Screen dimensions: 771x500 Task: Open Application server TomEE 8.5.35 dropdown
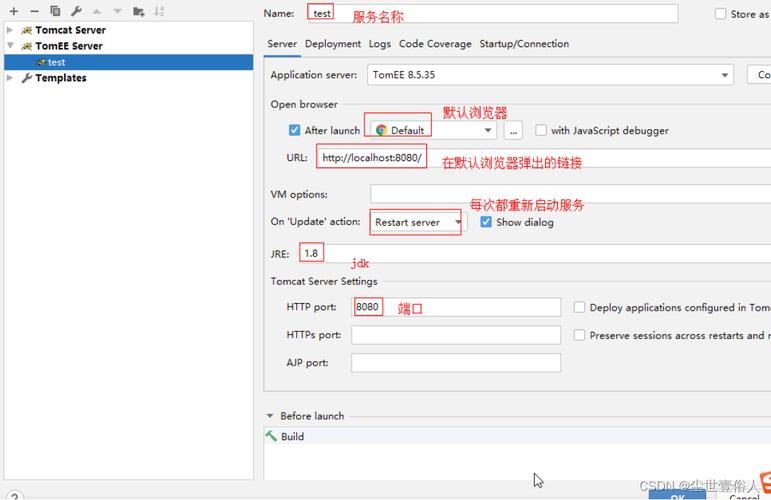[550, 75]
